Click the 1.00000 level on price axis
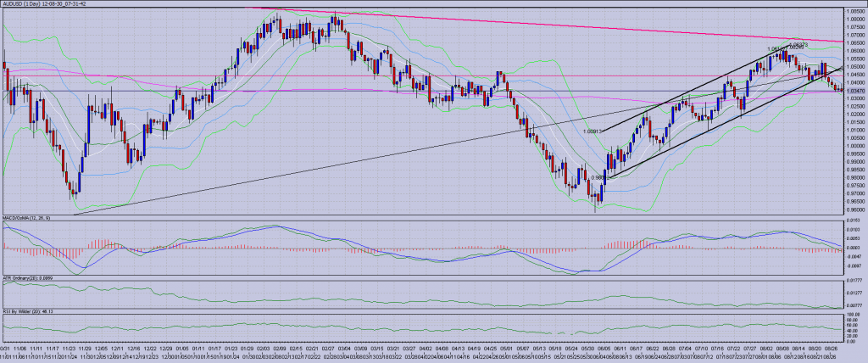This screenshot has width=868, height=363. (854, 146)
